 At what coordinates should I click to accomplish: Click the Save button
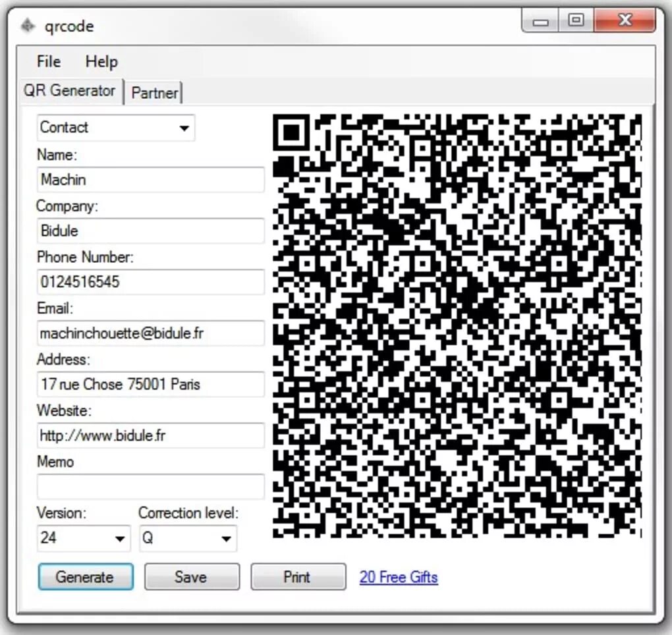192,577
